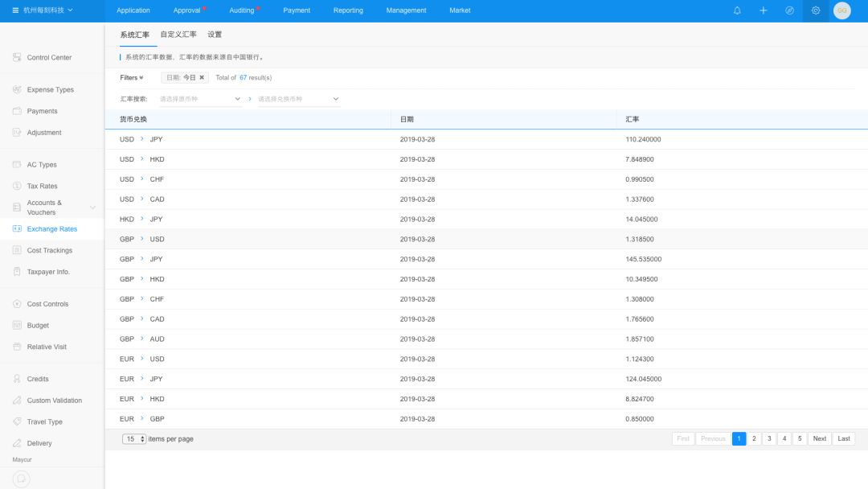Click the rate value 145.535000
The height and width of the screenshot is (489, 868).
pos(643,259)
